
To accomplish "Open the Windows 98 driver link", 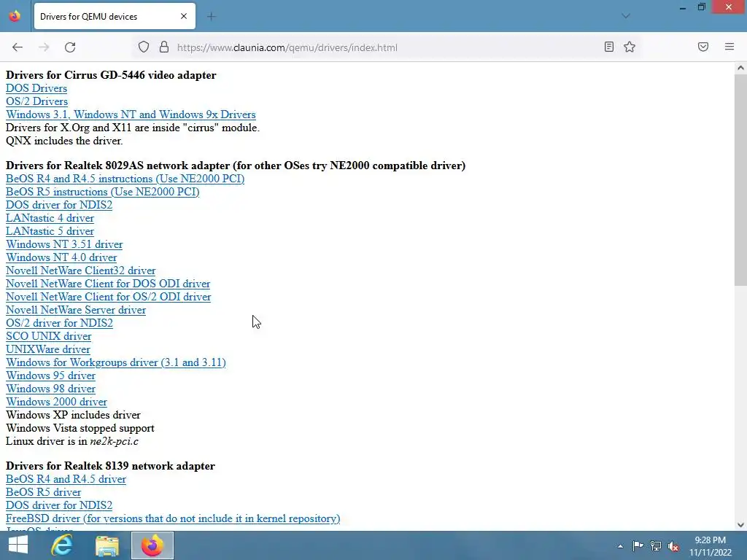I will point(50,389).
